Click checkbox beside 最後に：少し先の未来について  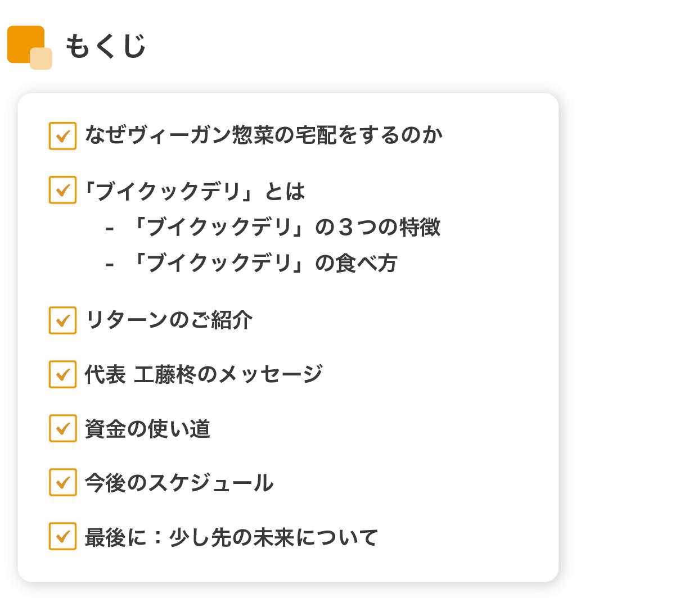(62, 536)
